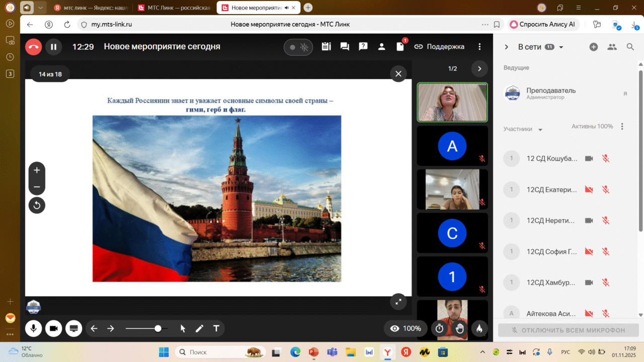Expand the 'Участники' list dropdown

[x=540, y=130]
